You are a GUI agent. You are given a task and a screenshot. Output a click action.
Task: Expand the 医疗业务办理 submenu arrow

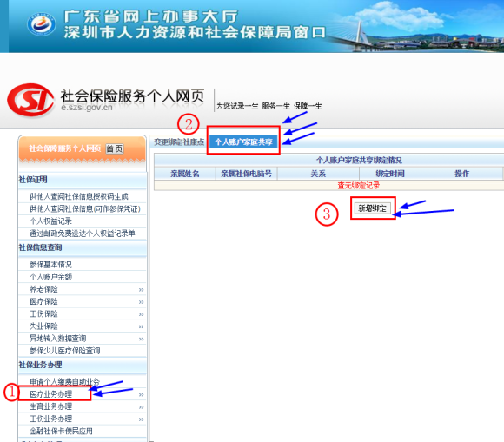click(x=141, y=395)
